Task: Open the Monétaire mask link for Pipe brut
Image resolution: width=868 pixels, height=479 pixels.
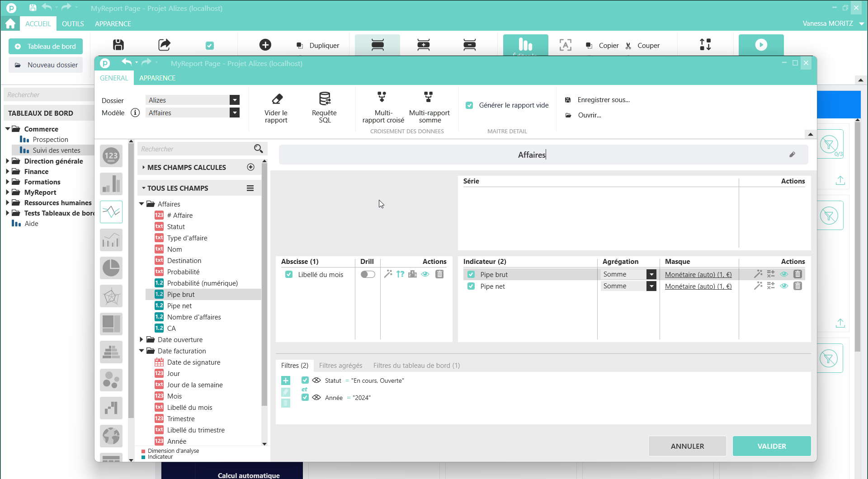Action: click(x=698, y=275)
